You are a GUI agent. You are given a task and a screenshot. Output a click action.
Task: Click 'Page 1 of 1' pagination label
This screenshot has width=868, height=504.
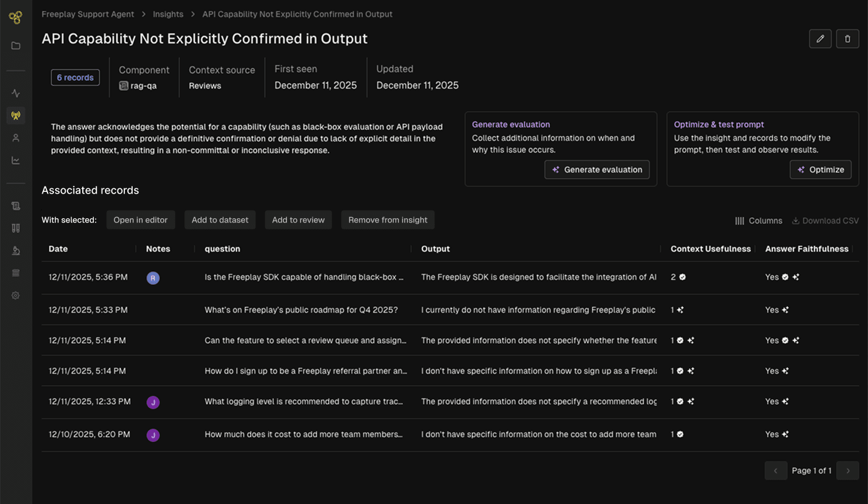pyautogui.click(x=812, y=471)
